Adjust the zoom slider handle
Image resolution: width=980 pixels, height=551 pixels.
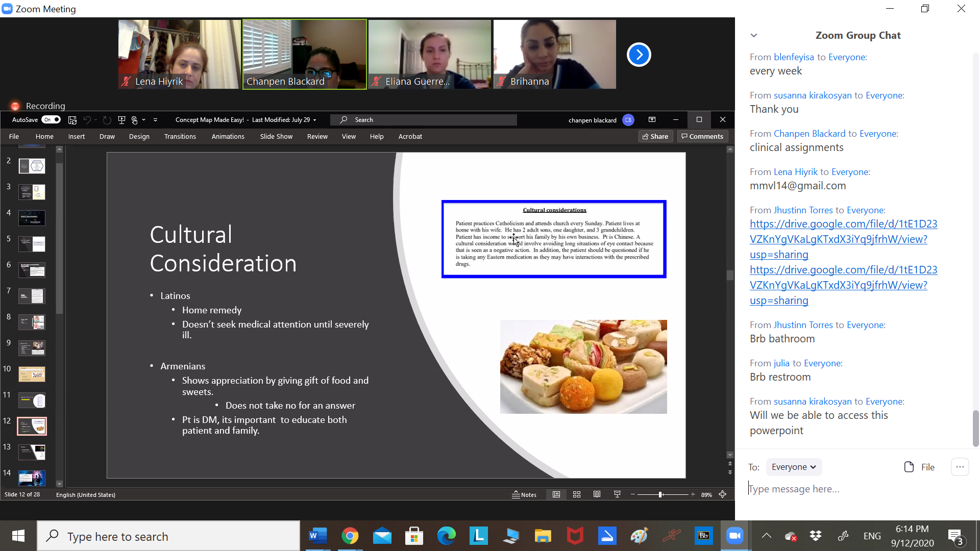click(660, 494)
